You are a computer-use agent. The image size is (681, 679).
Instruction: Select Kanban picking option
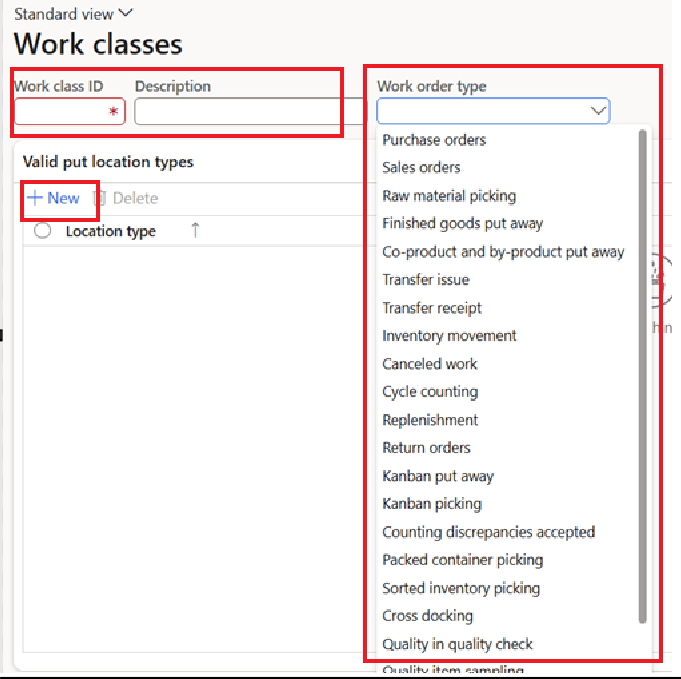tap(432, 504)
